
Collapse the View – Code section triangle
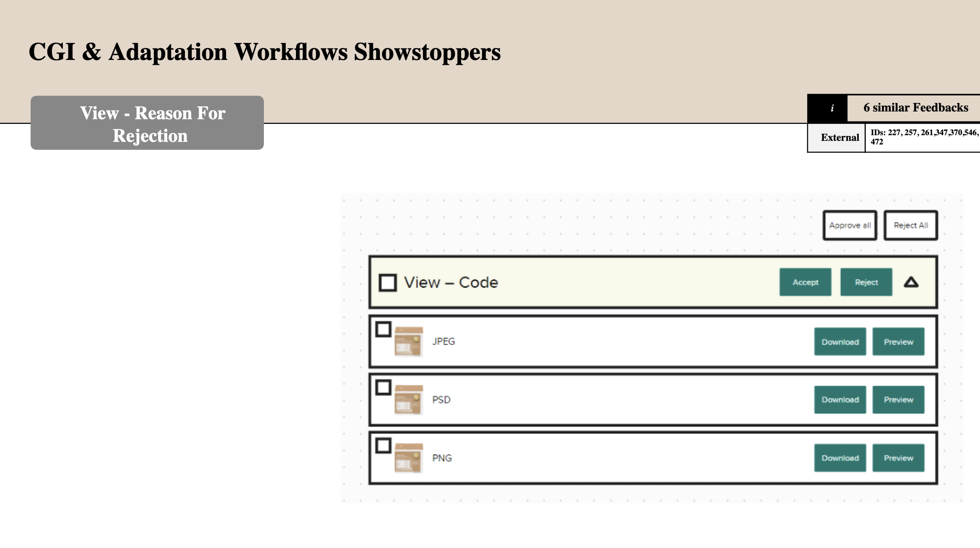pos(911,283)
